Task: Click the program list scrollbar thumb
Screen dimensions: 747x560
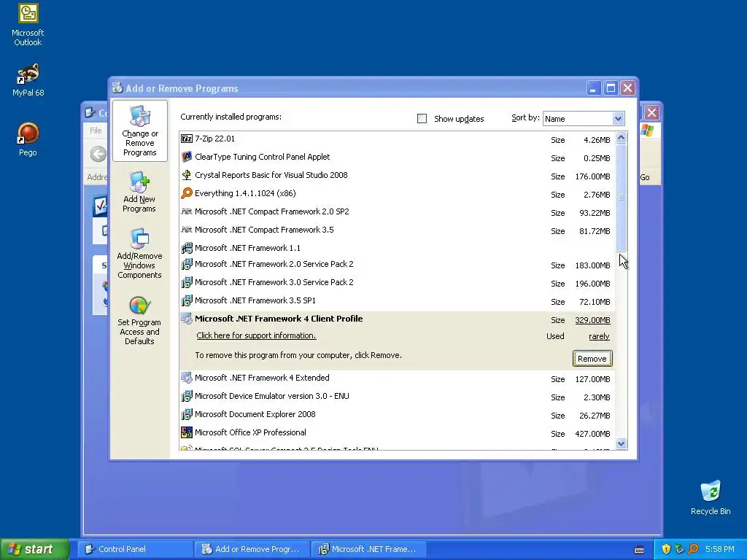Action: point(621,197)
